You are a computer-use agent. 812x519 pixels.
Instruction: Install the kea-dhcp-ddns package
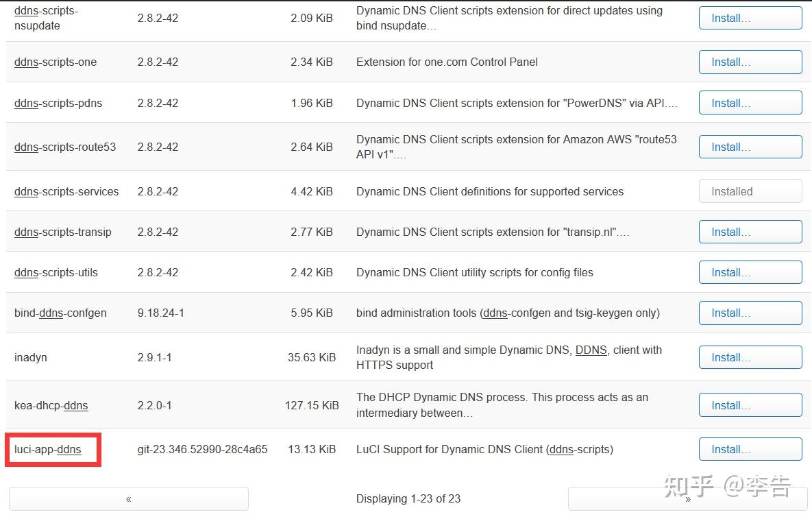[x=750, y=405]
